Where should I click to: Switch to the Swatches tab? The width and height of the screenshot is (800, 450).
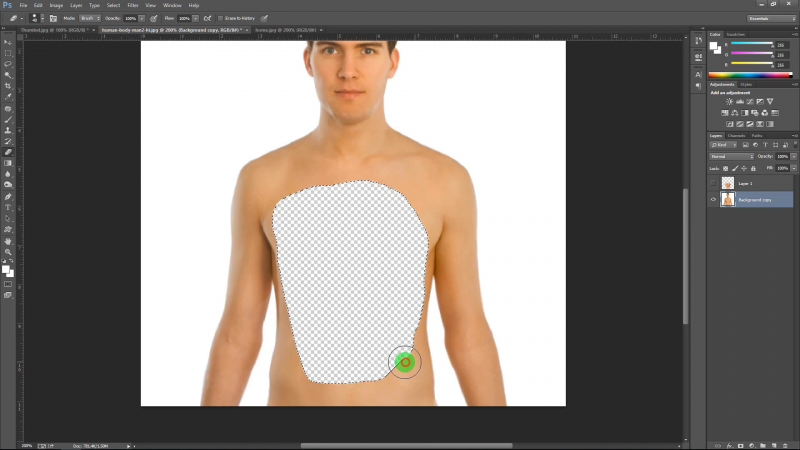tap(735, 34)
